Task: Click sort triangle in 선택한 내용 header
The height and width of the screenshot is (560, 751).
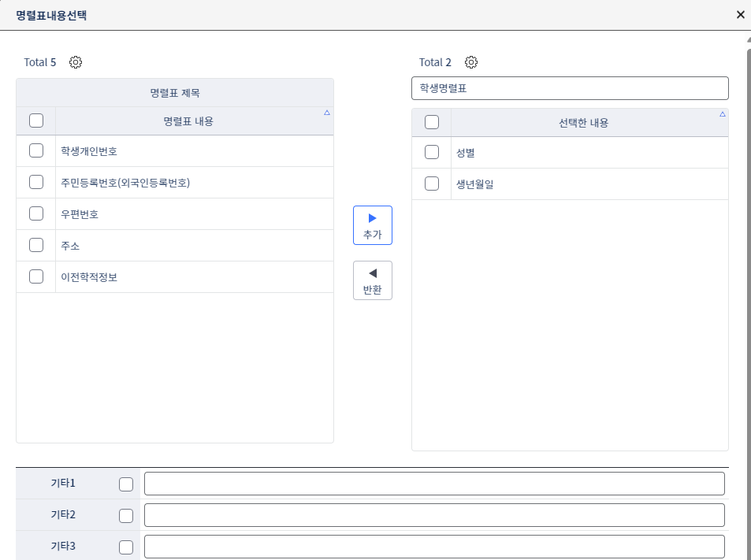Action: tap(723, 114)
